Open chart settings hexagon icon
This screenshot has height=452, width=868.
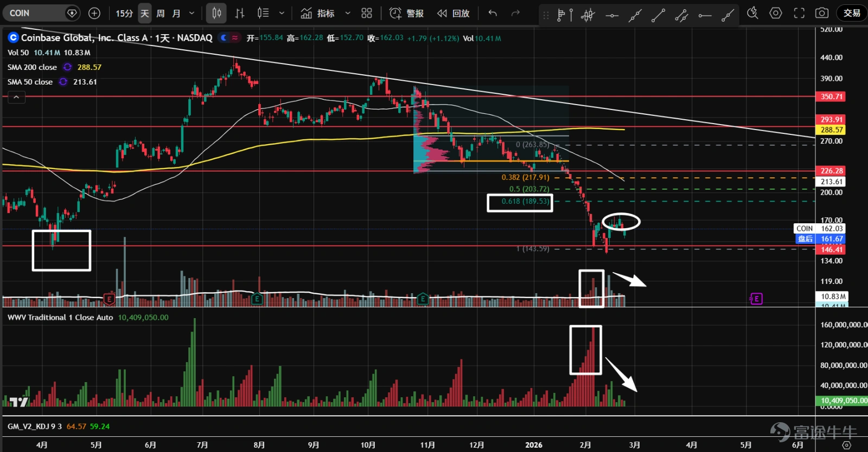pos(776,13)
